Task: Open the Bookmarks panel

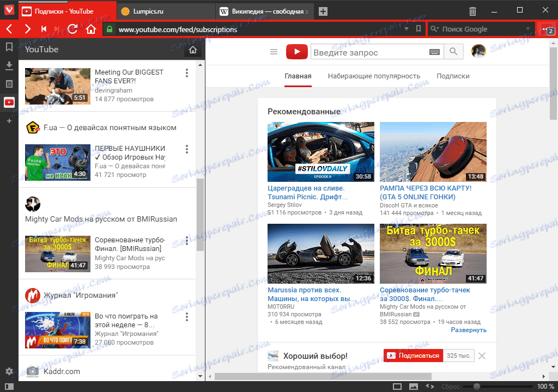Action: (x=9, y=47)
